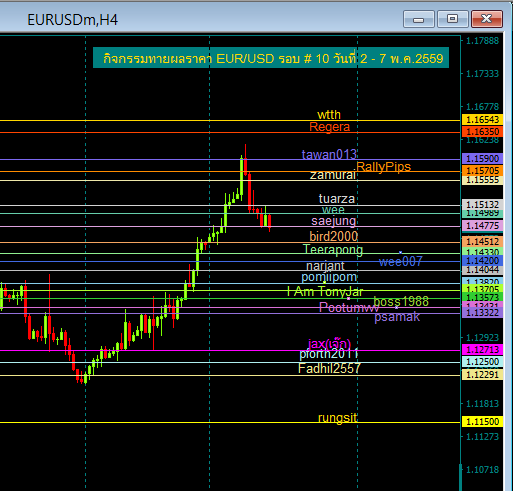This screenshot has height=491, width=513.
Task: Click the RallyPips label
Action: coord(384,167)
